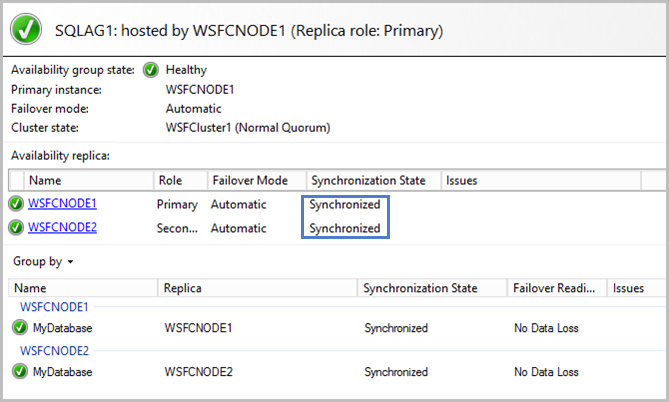Sort replicas by the Failover Mode column header
The height and width of the screenshot is (402, 669).
coord(257,181)
